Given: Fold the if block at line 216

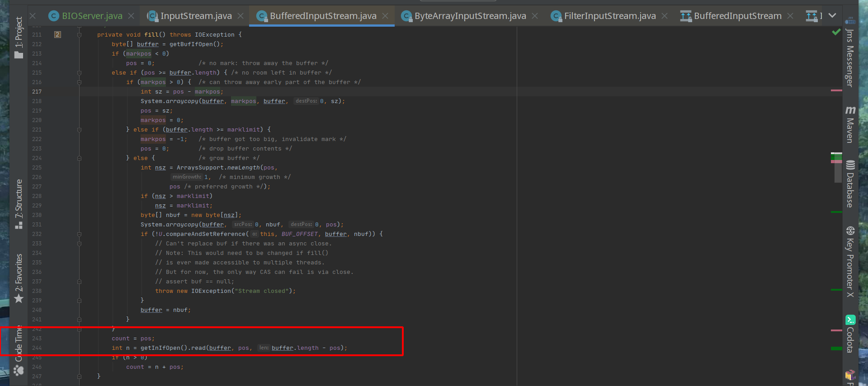Looking at the screenshot, I should (x=79, y=82).
